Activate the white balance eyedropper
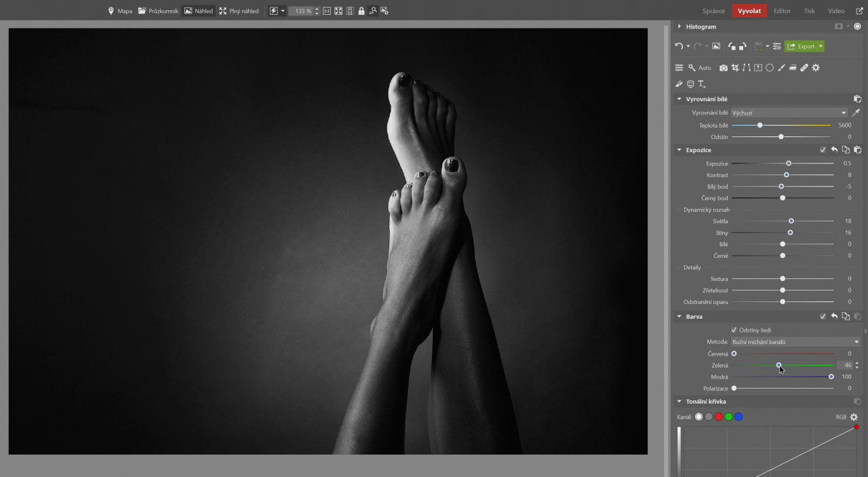 pos(856,113)
